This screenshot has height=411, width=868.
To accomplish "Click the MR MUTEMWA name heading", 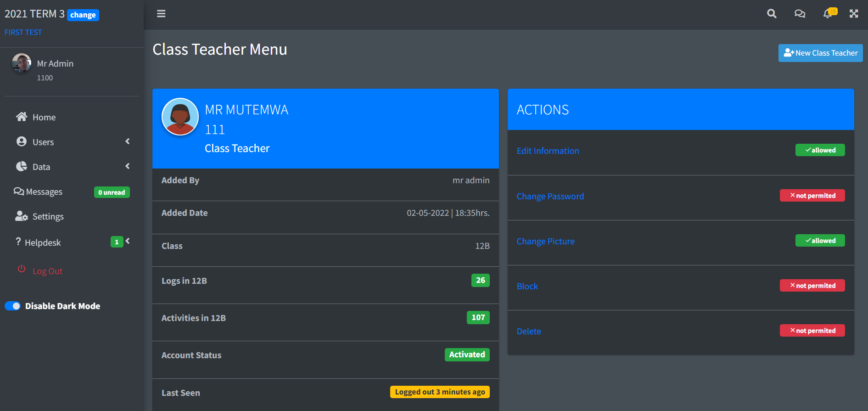I will [x=246, y=110].
